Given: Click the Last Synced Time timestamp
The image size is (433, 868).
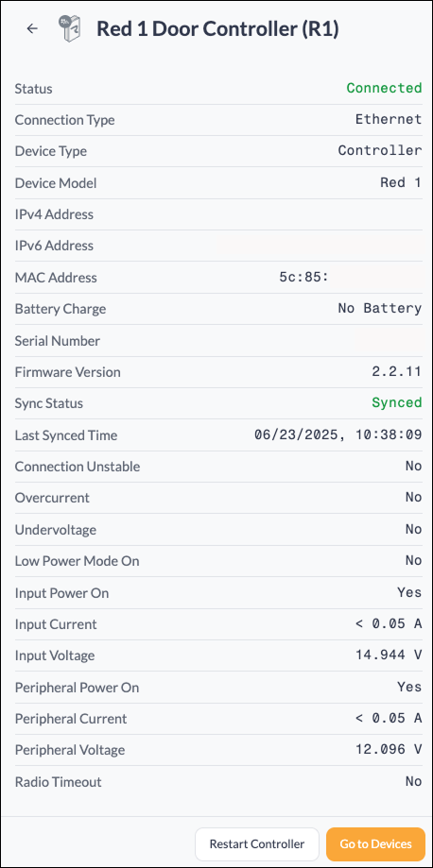Looking at the screenshot, I should pyautogui.click(x=338, y=434).
